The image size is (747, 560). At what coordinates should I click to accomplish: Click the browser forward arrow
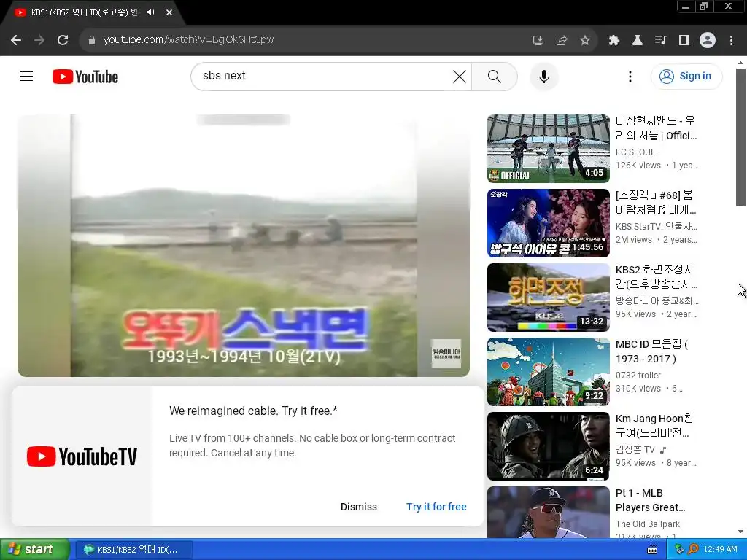click(x=39, y=40)
